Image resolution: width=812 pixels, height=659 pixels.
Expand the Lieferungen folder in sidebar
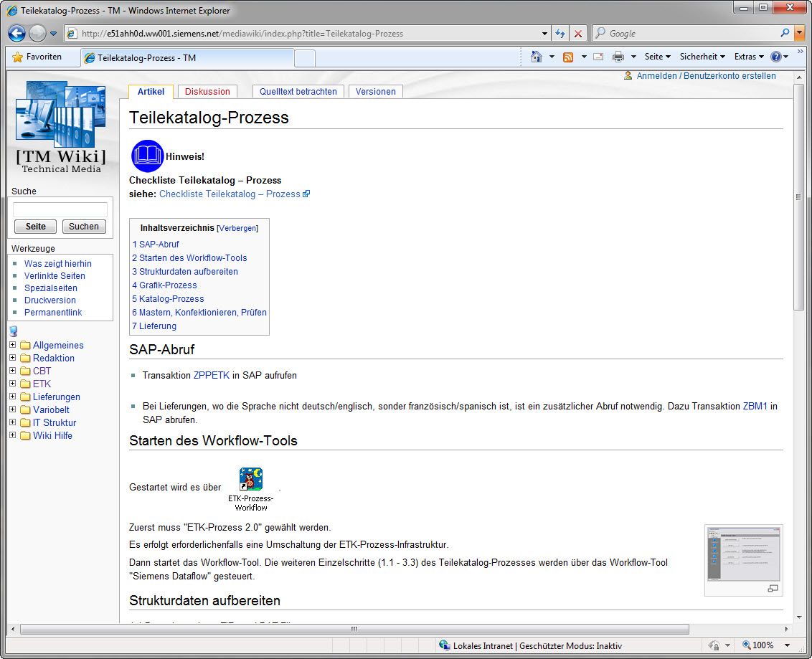pos(12,397)
